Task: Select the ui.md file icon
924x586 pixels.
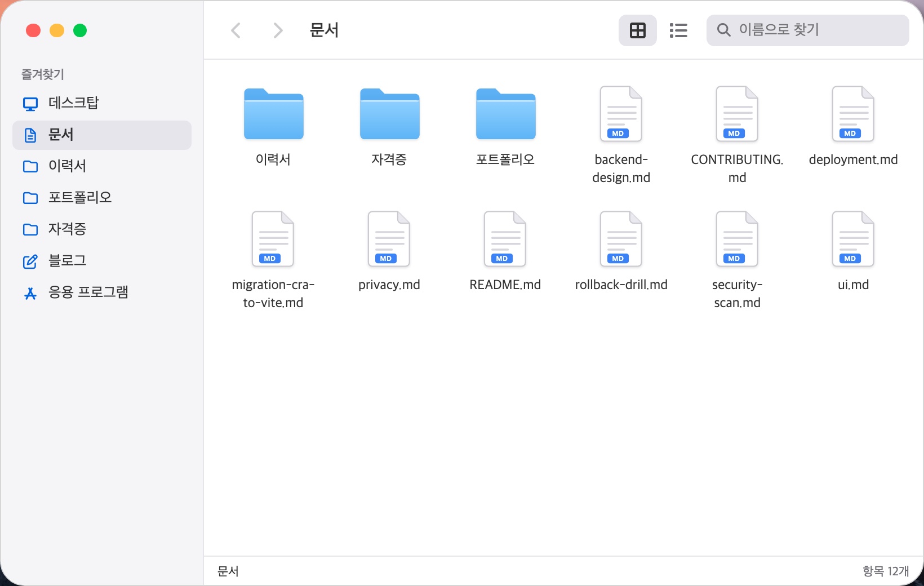Action: point(853,239)
